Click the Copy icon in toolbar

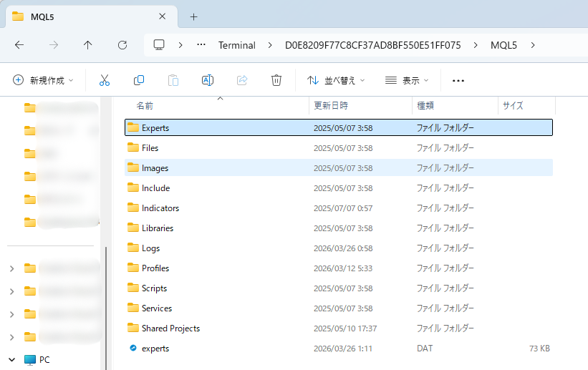pos(139,80)
